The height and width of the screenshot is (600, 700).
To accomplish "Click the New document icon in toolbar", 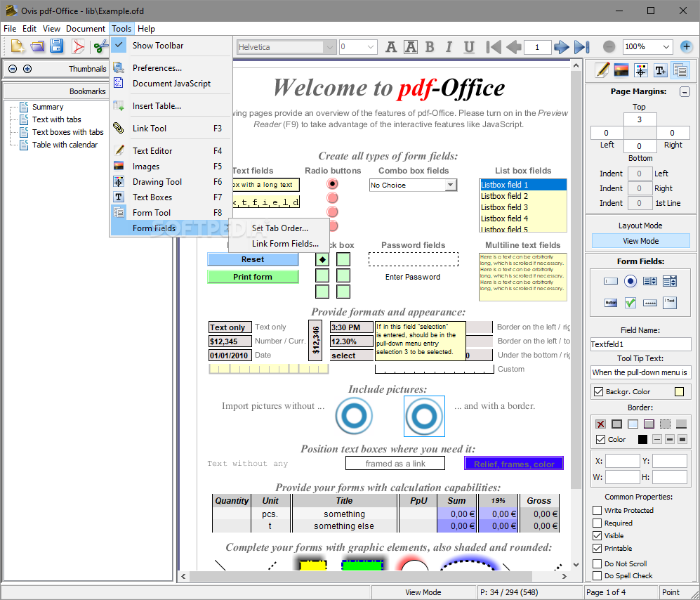I will pyautogui.click(x=18, y=46).
